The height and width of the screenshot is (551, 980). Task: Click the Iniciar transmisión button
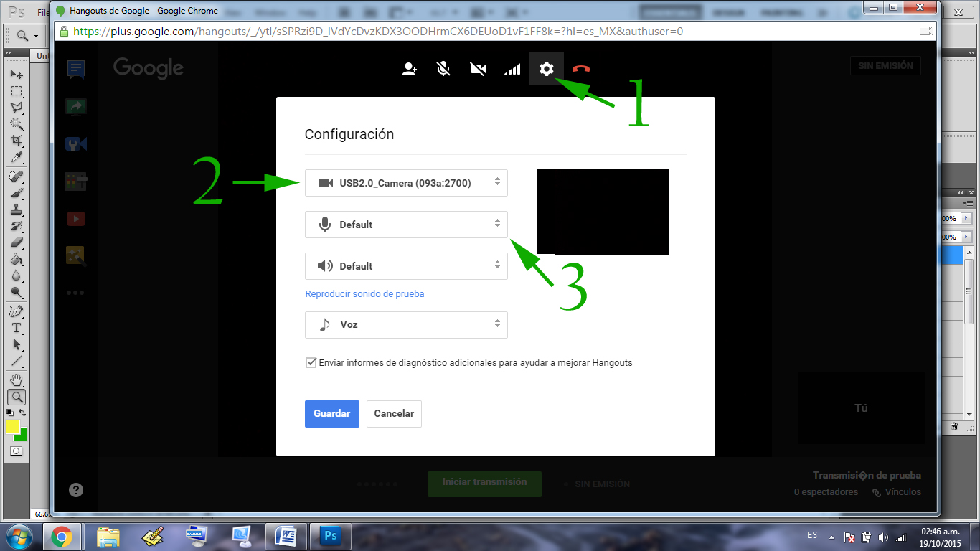[484, 483]
